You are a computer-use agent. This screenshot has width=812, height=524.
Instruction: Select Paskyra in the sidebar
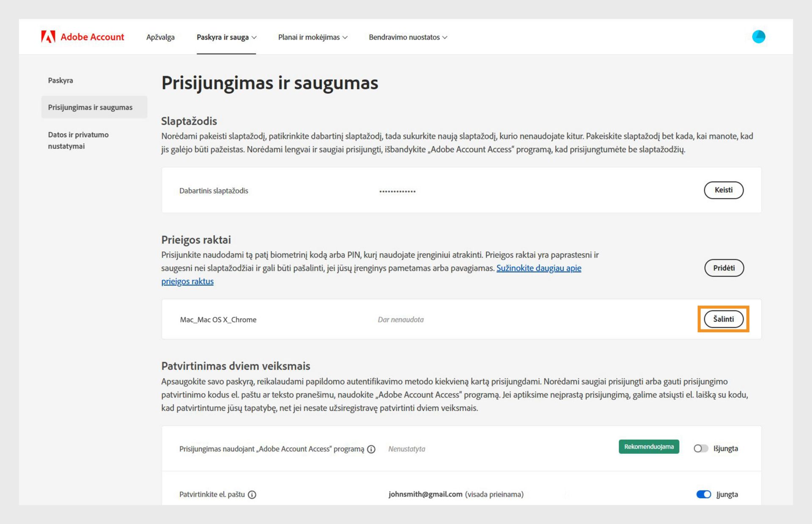click(x=60, y=80)
